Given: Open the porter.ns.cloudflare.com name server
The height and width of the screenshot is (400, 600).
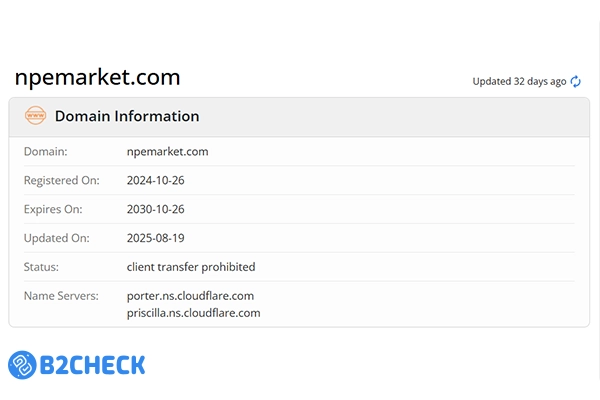Looking at the screenshot, I should click(x=190, y=296).
